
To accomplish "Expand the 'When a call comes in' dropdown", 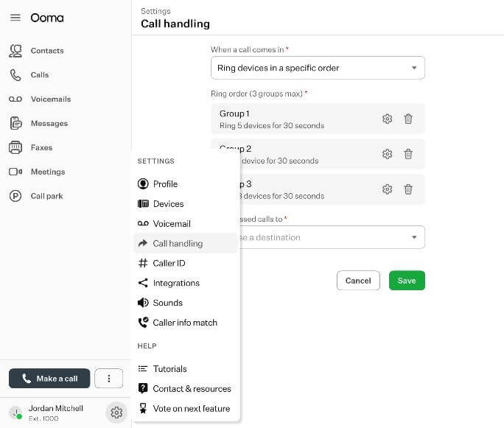I will click(x=318, y=68).
